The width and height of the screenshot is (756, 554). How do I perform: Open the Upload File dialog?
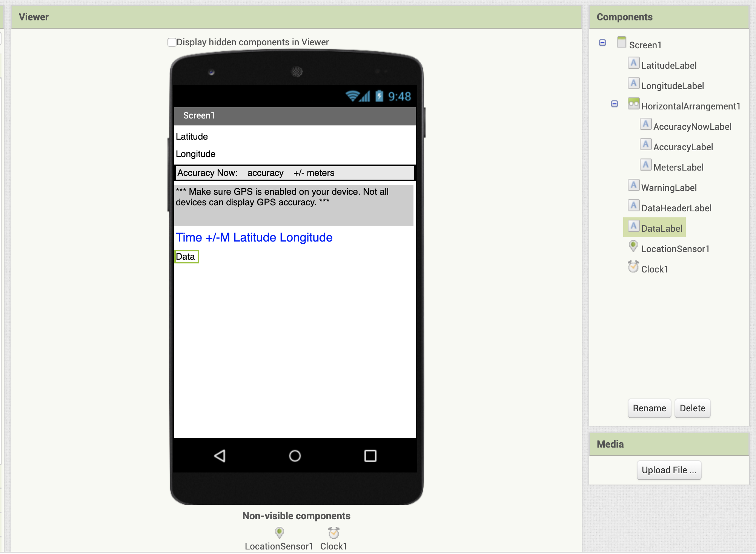point(669,470)
